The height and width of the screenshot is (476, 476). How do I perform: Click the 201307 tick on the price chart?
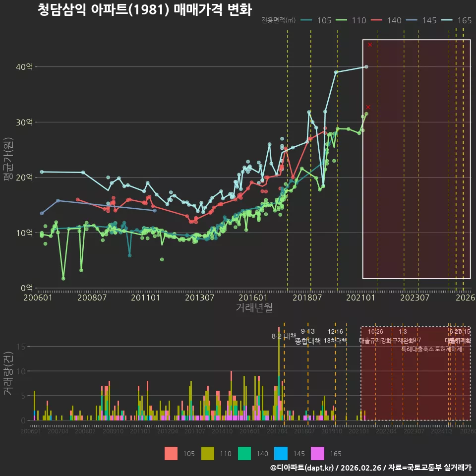point(199,297)
